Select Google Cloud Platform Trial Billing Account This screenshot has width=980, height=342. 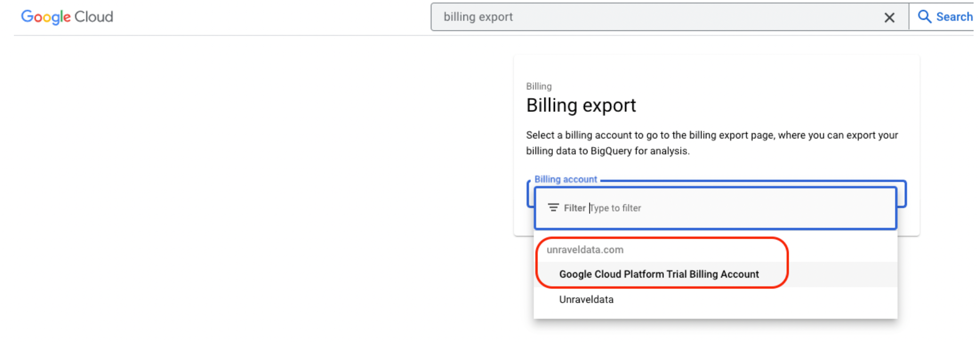pyautogui.click(x=716, y=274)
